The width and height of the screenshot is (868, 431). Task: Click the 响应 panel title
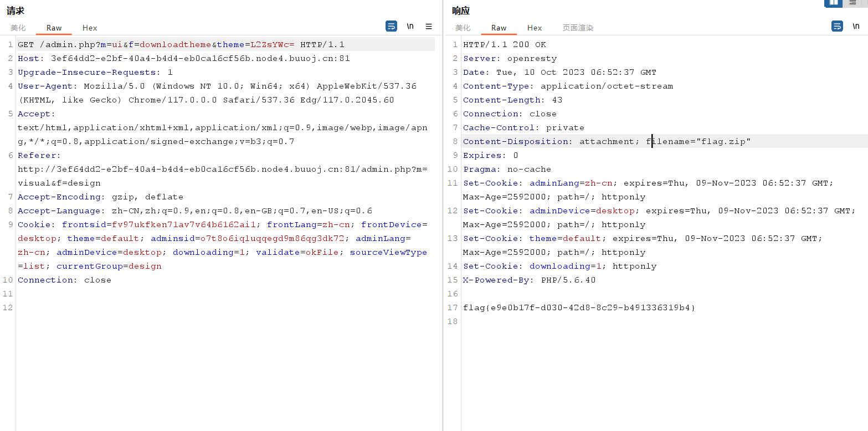pyautogui.click(x=461, y=11)
